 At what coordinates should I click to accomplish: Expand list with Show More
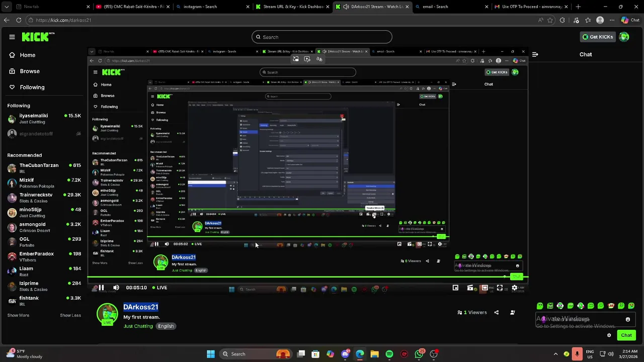[x=18, y=315]
